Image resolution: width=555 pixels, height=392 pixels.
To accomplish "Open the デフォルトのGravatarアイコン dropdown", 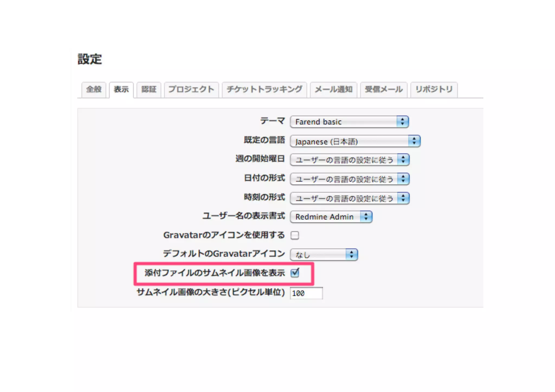I will (x=324, y=255).
